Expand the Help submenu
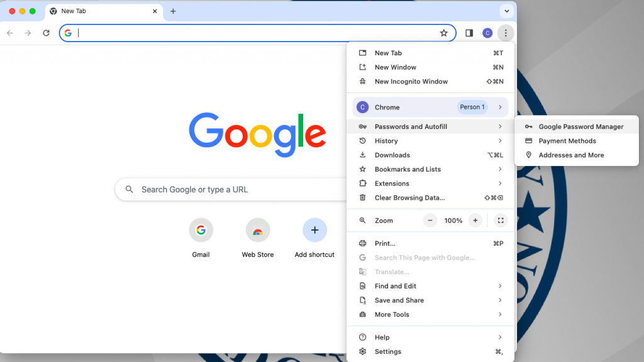Image resolution: width=644 pixels, height=362 pixels. (x=430, y=337)
